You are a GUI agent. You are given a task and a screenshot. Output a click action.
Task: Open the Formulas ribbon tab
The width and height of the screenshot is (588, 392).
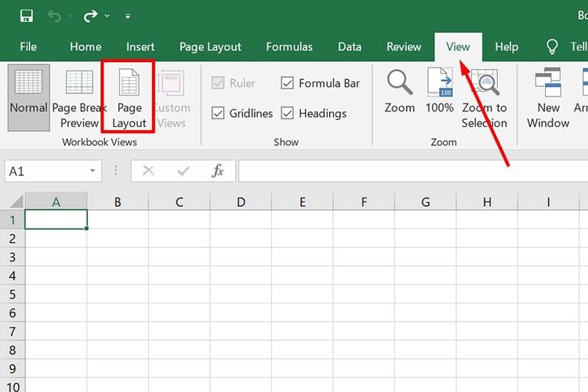pos(289,47)
